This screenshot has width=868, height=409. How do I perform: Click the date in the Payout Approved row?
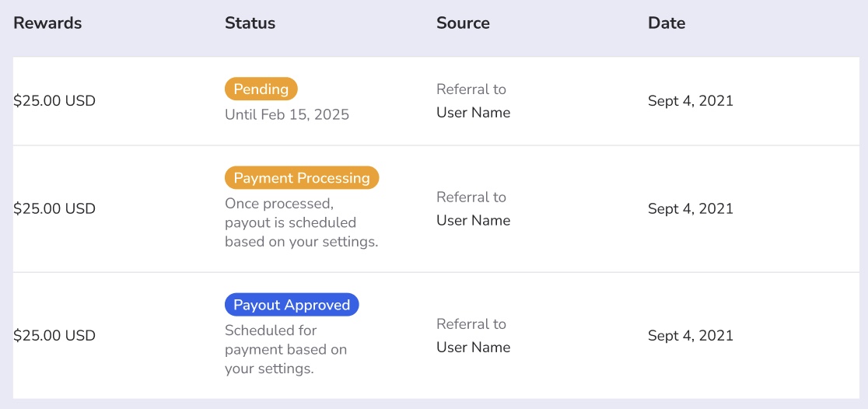click(x=690, y=336)
